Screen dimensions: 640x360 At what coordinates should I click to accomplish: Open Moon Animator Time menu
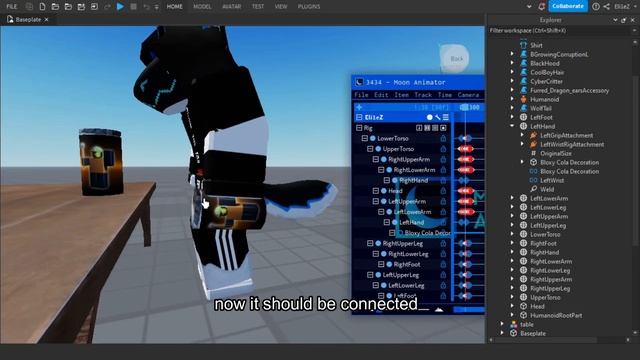[x=445, y=95]
